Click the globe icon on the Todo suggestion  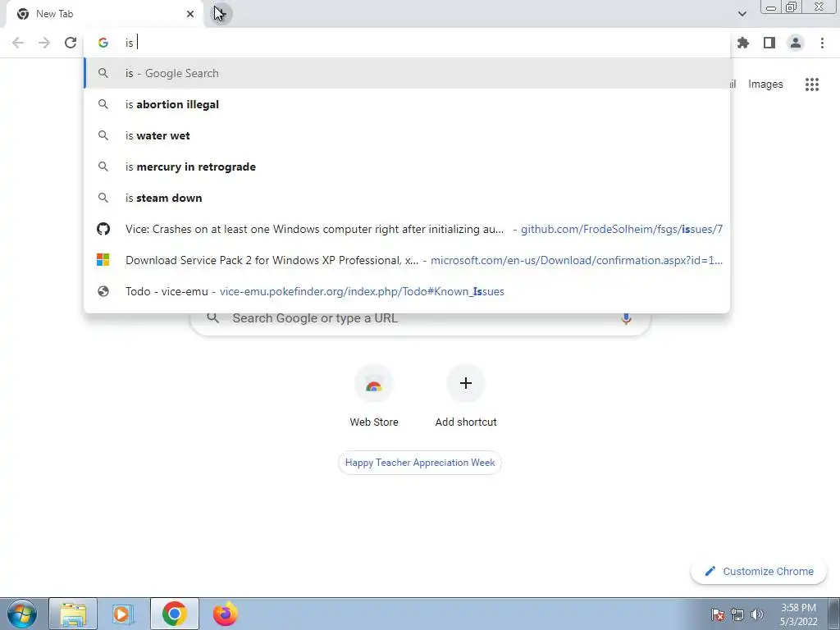click(x=103, y=291)
